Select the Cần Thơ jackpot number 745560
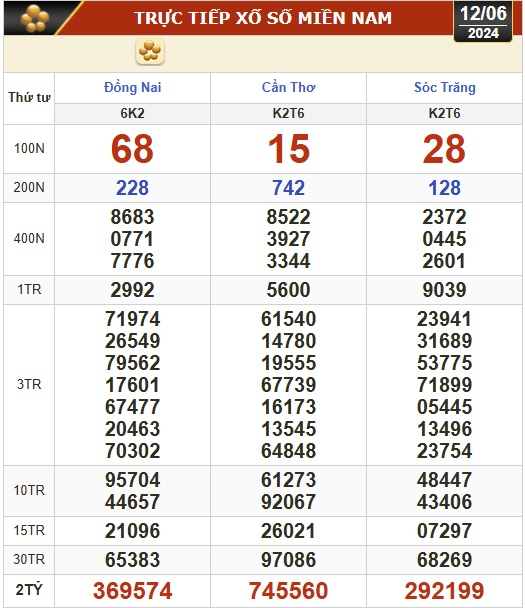Screen dimensions: 525x608 288,591
